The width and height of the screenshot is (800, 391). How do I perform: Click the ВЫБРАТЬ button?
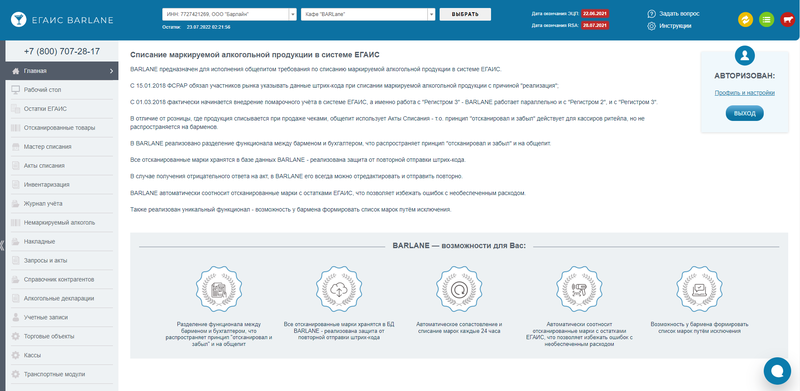(465, 14)
